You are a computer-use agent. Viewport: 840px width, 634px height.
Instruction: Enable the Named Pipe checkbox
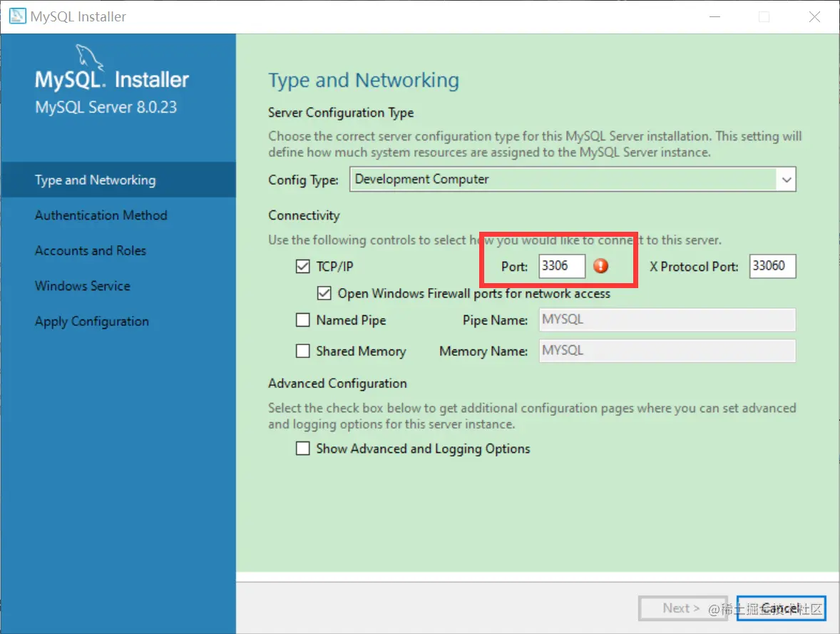click(x=302, y=320)
